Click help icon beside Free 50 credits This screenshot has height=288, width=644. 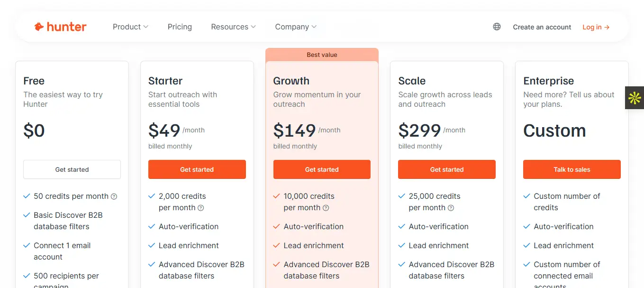coord(114,196)
